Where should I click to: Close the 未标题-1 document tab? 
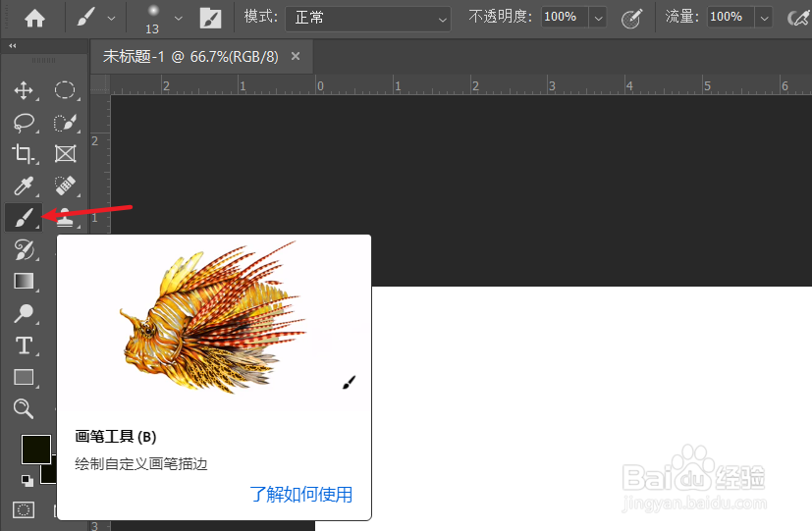pyautogui.click(x=296, y=56)
